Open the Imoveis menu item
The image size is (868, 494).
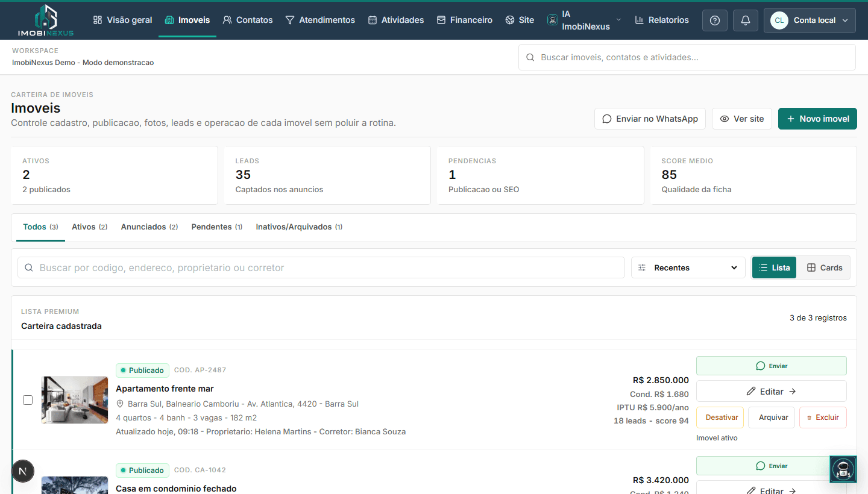click(x=187, y=20)
